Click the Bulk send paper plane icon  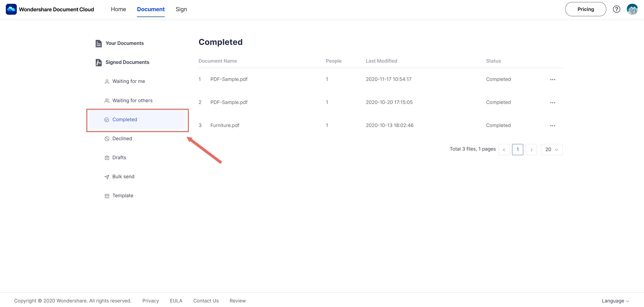[x=107, y=177]
